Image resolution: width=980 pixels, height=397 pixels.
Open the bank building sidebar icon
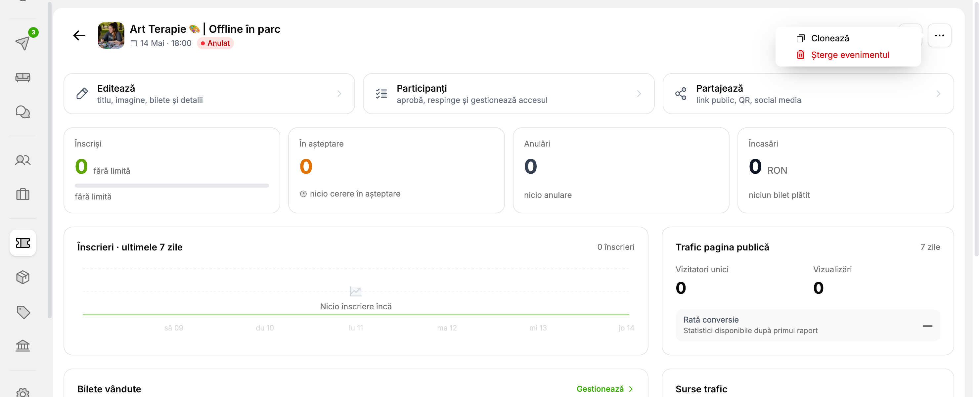(x=23, y=346)
